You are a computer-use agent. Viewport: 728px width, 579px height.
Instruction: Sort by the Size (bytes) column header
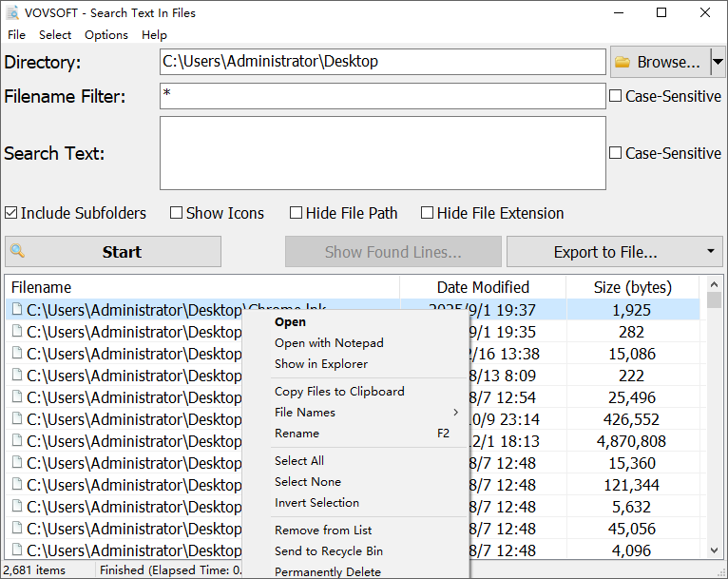632,287
